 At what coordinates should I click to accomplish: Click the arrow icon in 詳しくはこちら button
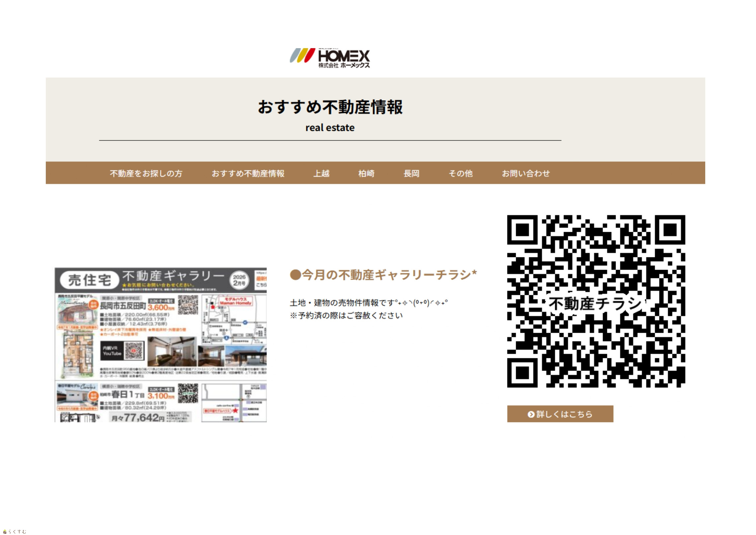point(531,414)
